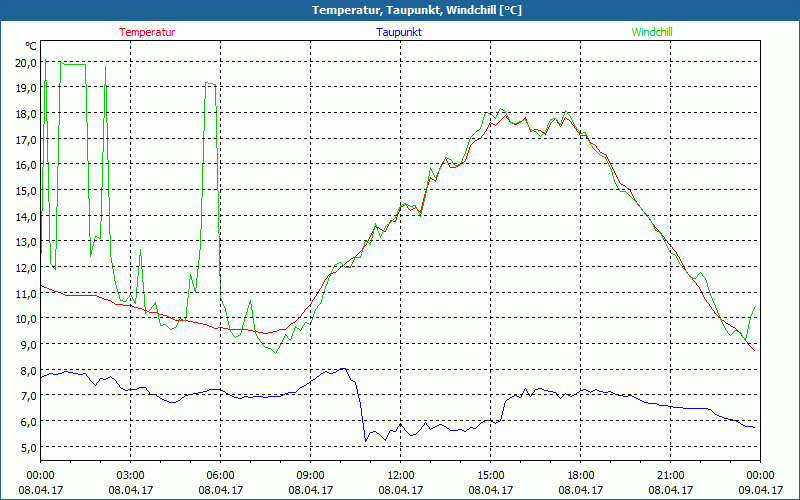This screenshot has height=500, width=800.
Task: Click the 12:00 time axis label
Action: click(x=401, y=476)
